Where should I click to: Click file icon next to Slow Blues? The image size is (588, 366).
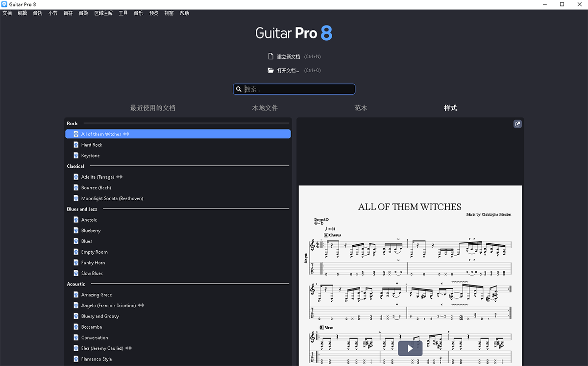(76, 273)
